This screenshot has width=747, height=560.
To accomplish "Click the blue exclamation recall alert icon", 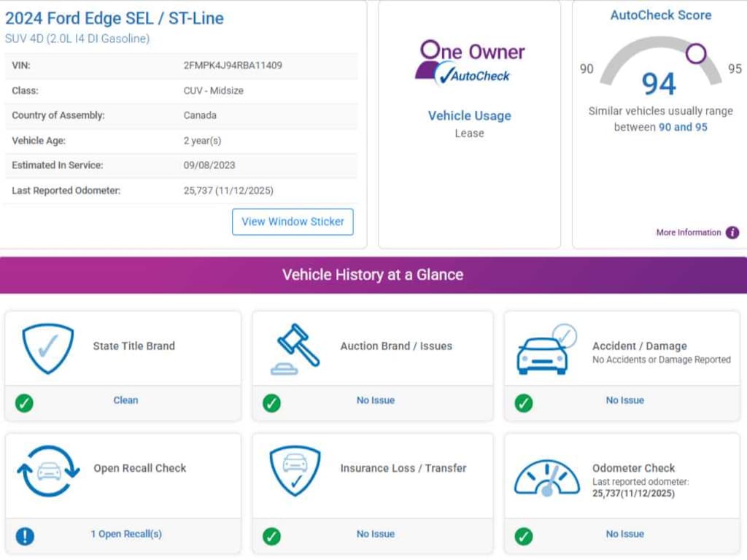I will (x=25, y=536).
